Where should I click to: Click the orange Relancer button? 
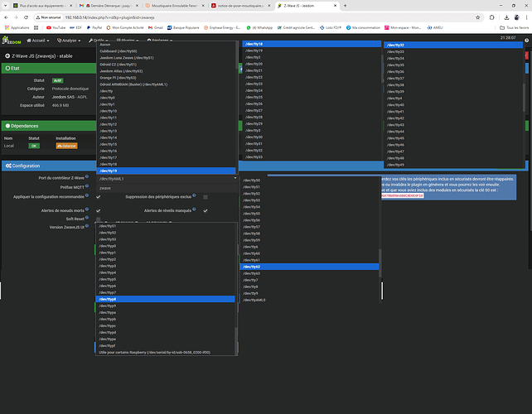point(66,146)
